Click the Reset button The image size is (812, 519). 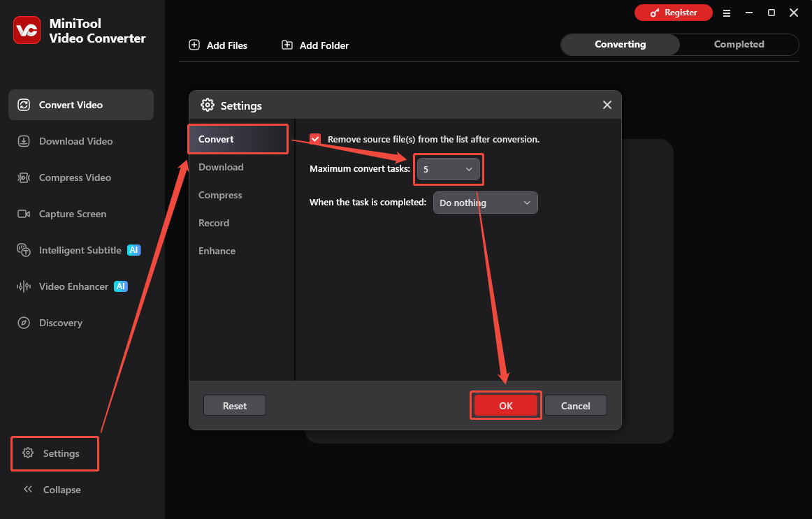[x=235, y=406]
